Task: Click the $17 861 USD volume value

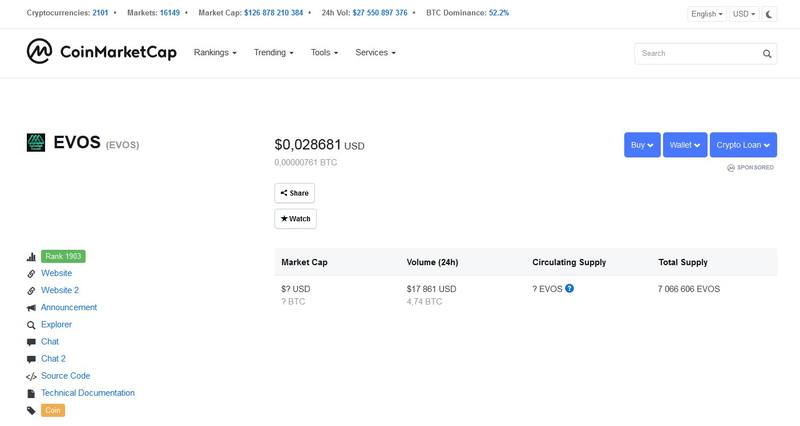Action: [x=432, y=289]
